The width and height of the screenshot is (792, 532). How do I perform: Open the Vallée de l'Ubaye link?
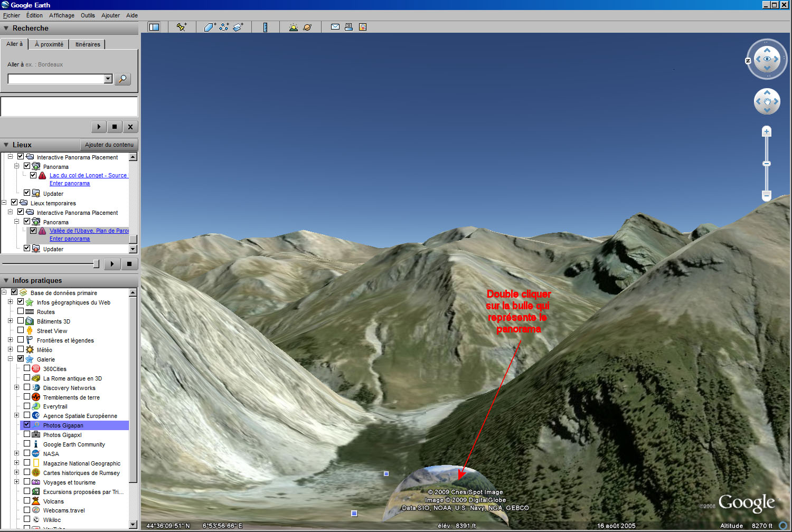pos(89,231)
